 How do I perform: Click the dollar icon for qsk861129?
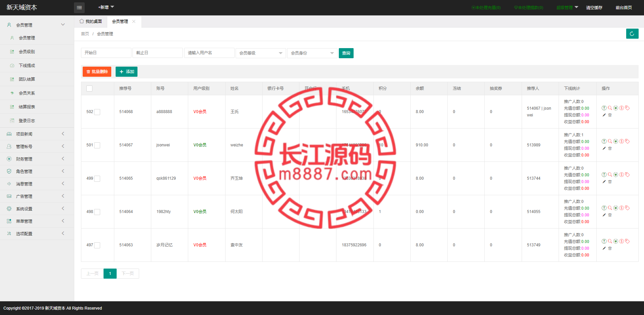tap(621, 175)
